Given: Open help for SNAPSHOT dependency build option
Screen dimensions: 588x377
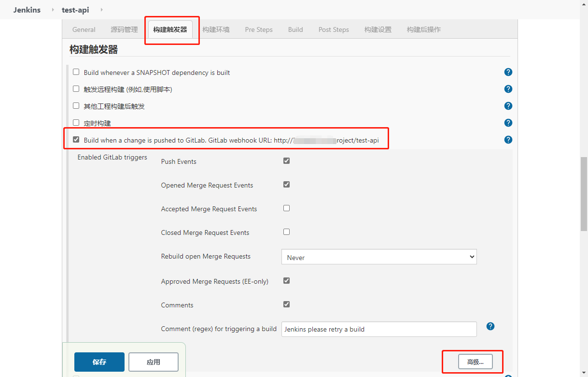Looking at the screenshot, I should [x=508, y=72].
